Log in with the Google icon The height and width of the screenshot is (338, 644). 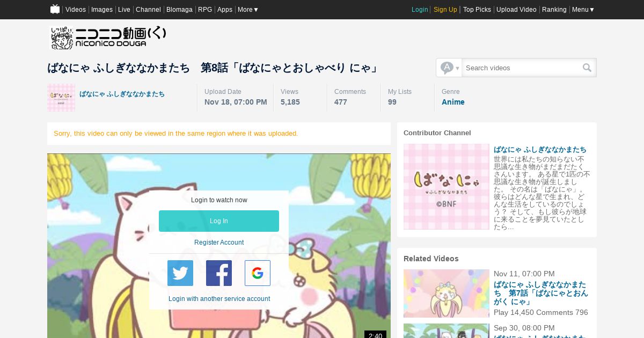(x=258, y=273)
